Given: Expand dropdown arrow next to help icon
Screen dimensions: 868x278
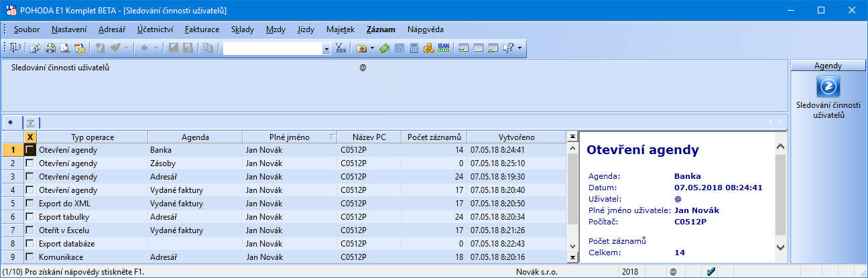Looking at the screenshot, I should (x=519, y=48).
